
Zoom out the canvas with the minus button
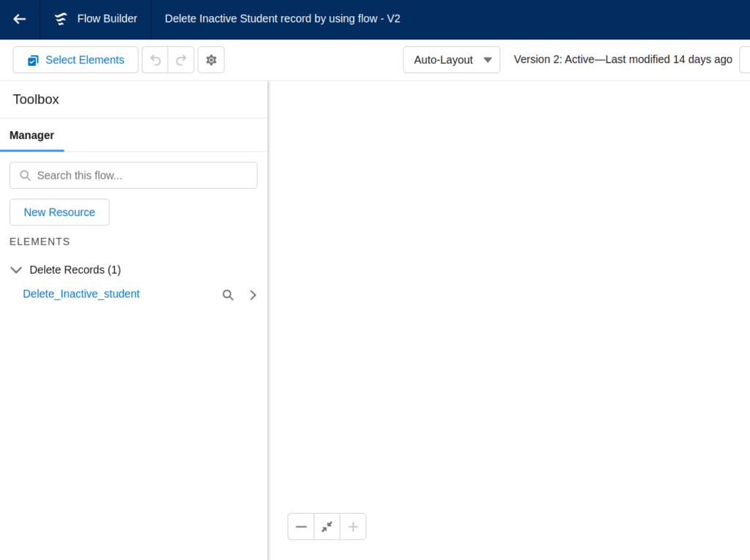[301, 526]
